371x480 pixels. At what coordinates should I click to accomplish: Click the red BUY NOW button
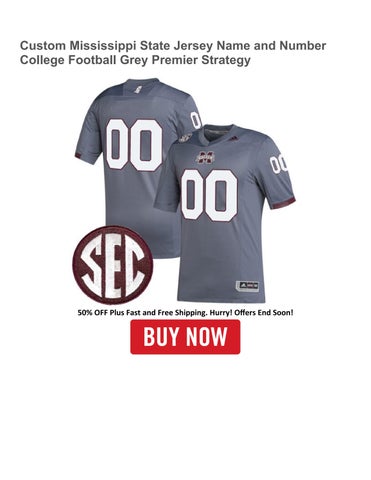(x=185, y=337)
